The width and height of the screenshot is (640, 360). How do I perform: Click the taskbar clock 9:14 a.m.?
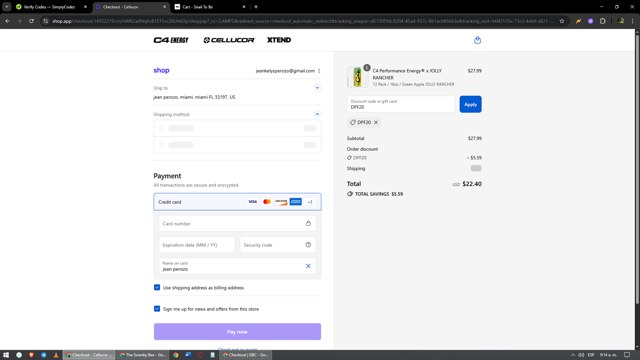pyautogui.click(x=608, y=355)
